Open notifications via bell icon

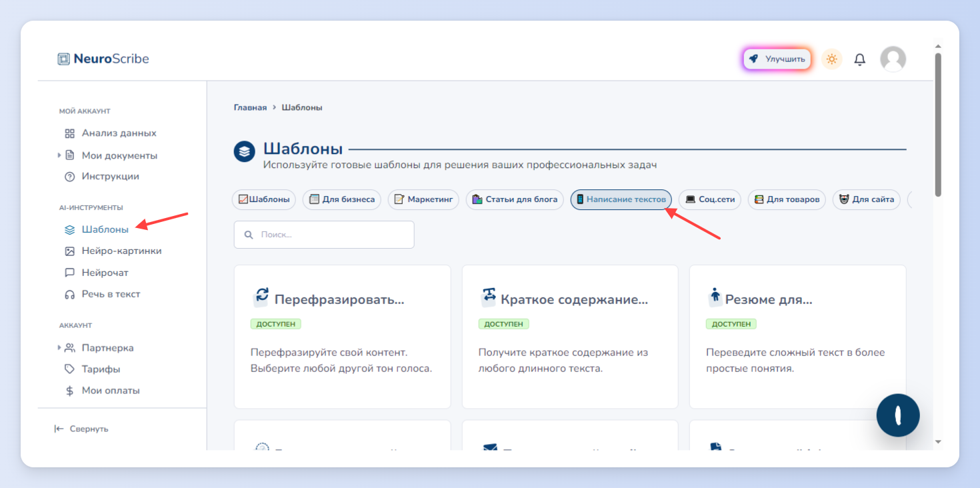coord(860,59)
